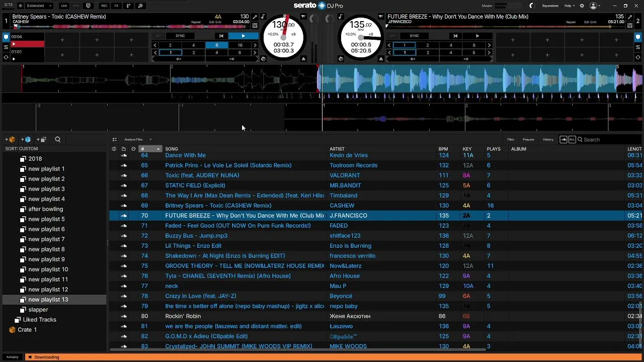Beat jump forward on deck 1
The width and height of the screenshot is (644, 362).
coord(232,59)
